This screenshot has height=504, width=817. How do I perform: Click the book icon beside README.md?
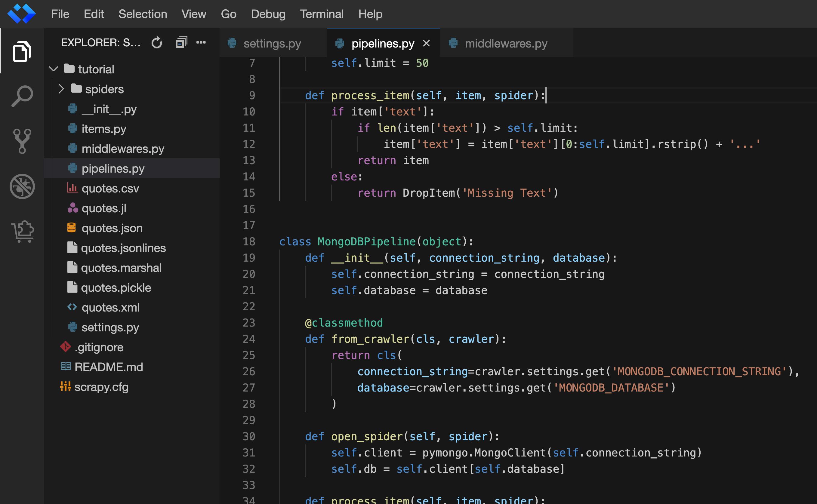click(x=66, y=366)
